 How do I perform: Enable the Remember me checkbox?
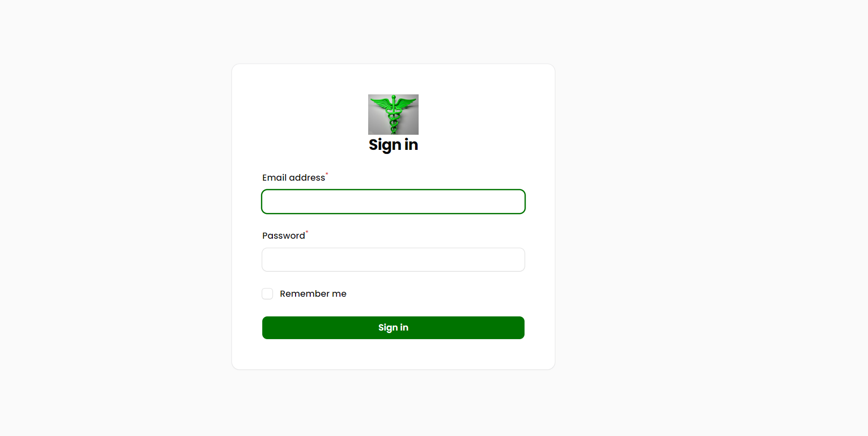267,294
